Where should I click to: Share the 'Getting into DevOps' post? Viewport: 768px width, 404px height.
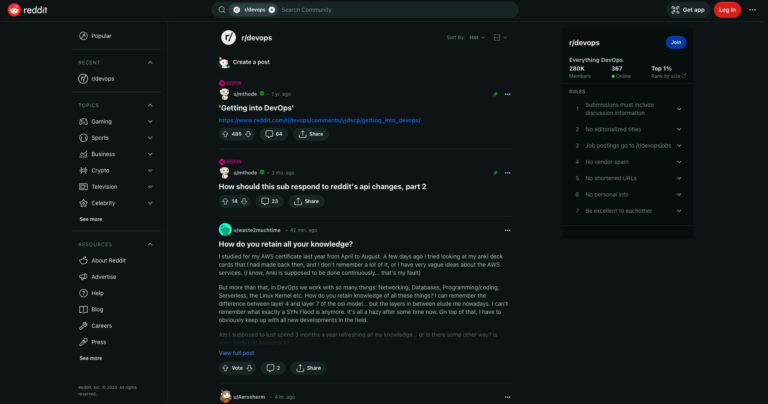[311, 134]
